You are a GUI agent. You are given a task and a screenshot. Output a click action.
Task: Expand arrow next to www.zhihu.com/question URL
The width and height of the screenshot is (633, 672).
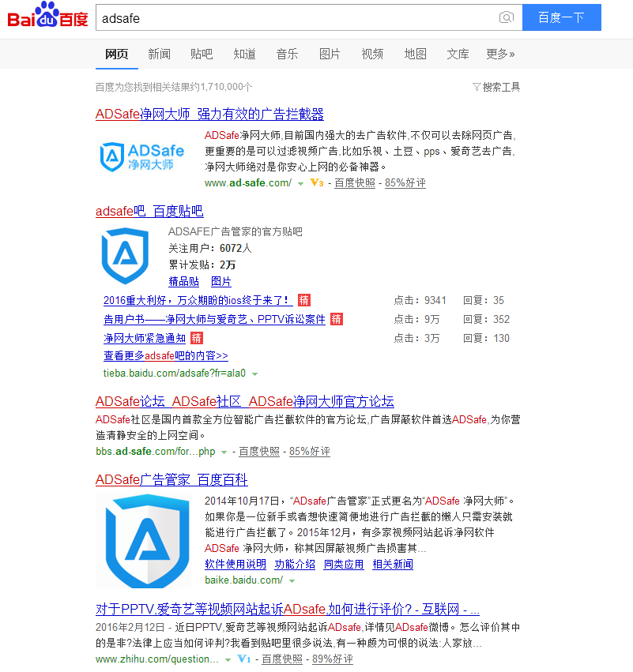pos(228,660)
